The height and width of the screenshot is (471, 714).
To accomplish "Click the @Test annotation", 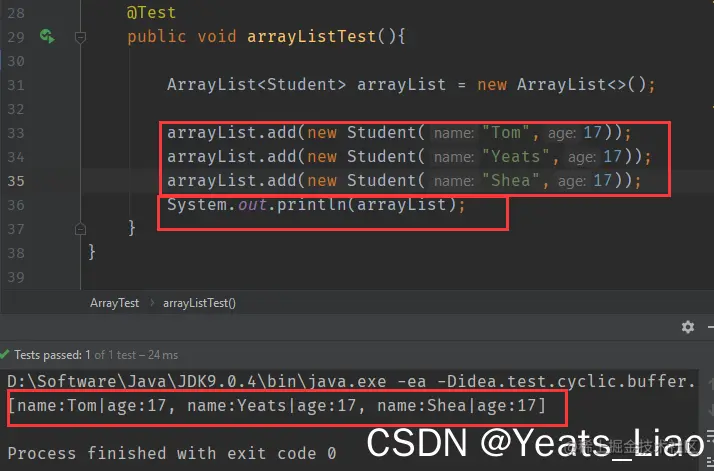I will [x=151, y=12].
